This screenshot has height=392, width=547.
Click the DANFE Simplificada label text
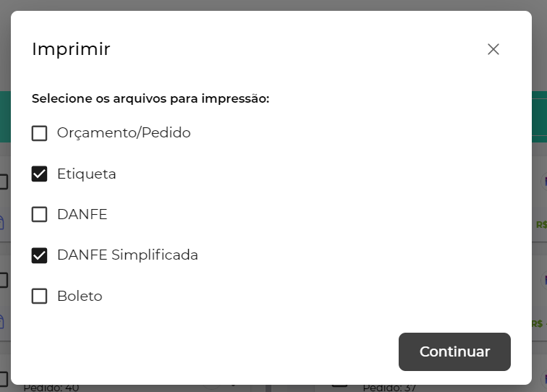pyautogui.click(x=127, y=255)
